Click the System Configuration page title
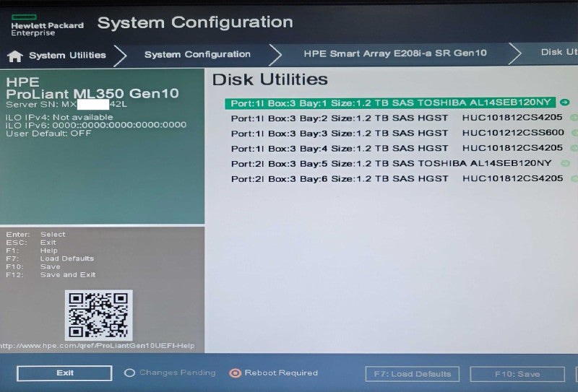578x392 pixels. pyautogui.click(x=195, y=23)
